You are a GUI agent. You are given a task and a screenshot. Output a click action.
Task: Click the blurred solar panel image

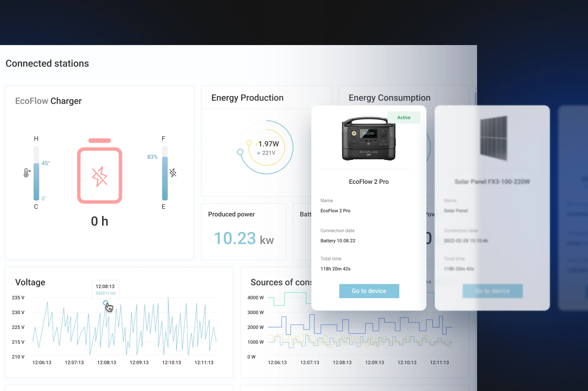pos(493,138)
